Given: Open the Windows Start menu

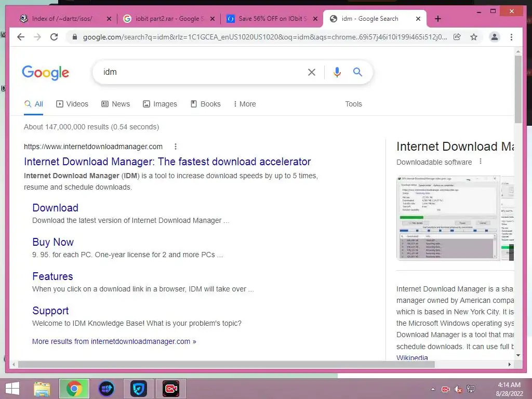Looking at the screenshot, I should point(12,389).
